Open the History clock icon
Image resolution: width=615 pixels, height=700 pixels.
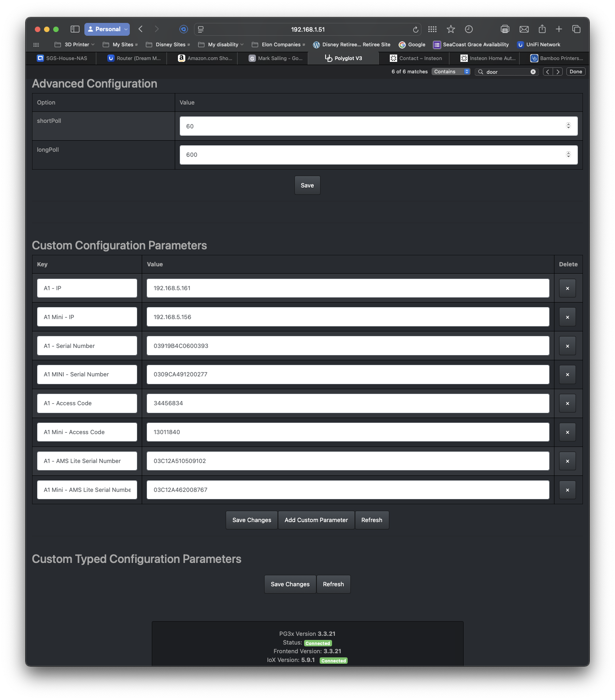pyautogui.click(x=469, y=29)
